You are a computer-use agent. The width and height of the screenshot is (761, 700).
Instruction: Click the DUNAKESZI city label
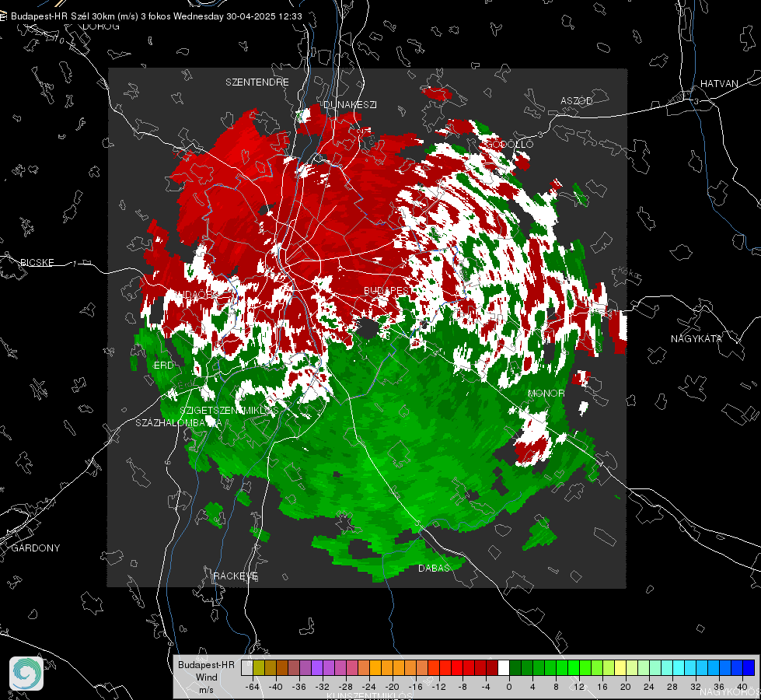[x=350, y=104]
